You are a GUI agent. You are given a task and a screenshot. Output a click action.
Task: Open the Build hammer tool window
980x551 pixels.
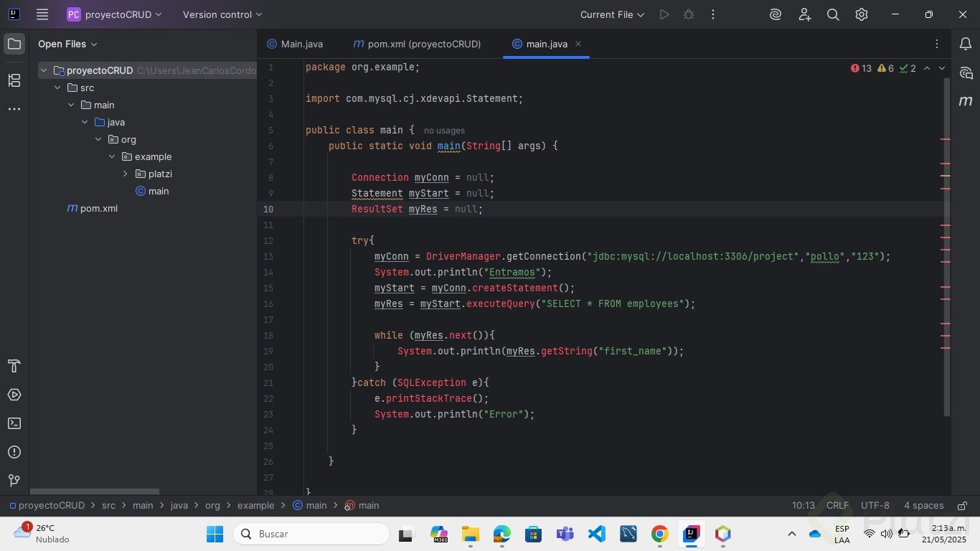[14, 366]
